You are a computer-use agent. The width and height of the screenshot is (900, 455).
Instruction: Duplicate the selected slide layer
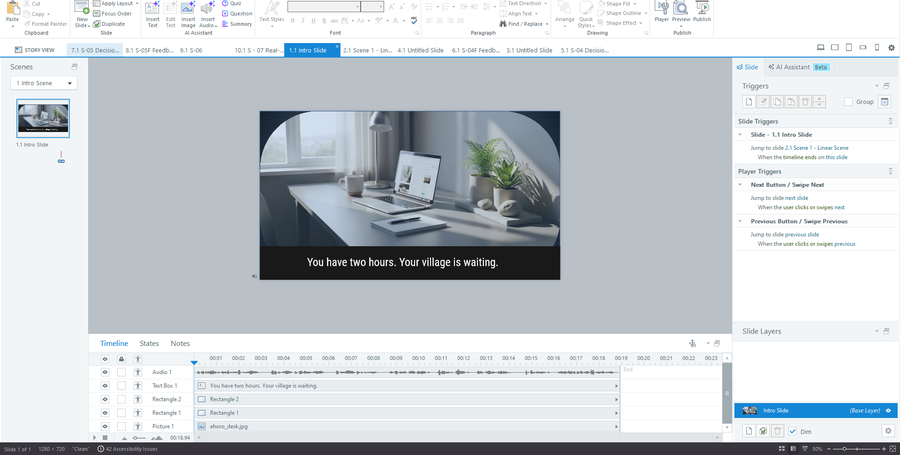click(763, 431)
